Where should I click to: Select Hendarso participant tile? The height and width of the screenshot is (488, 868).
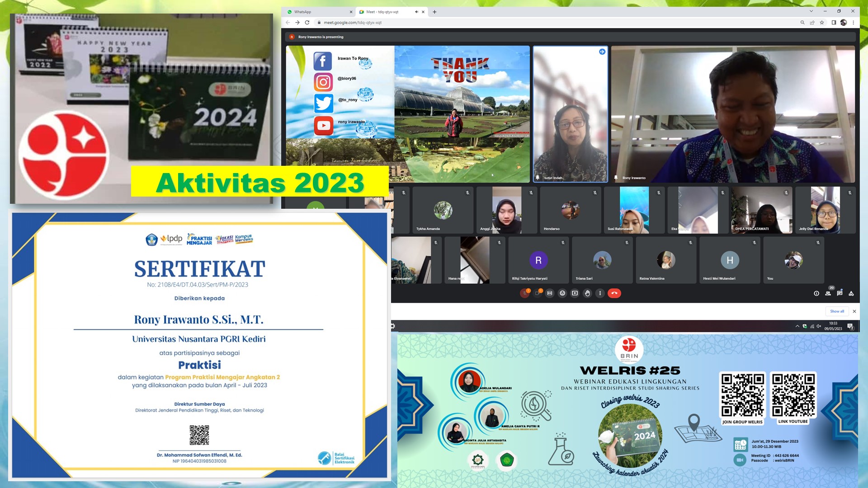[x=571, y=210]
